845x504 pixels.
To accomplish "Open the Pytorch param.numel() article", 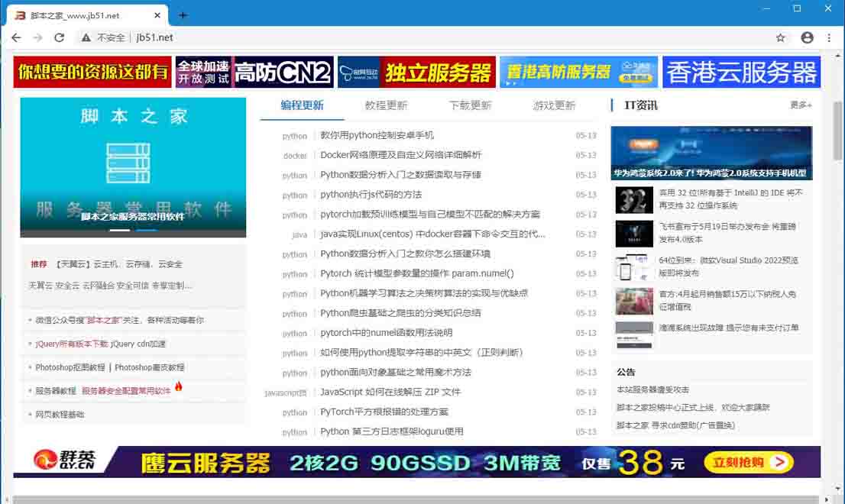I will [417, 273].
